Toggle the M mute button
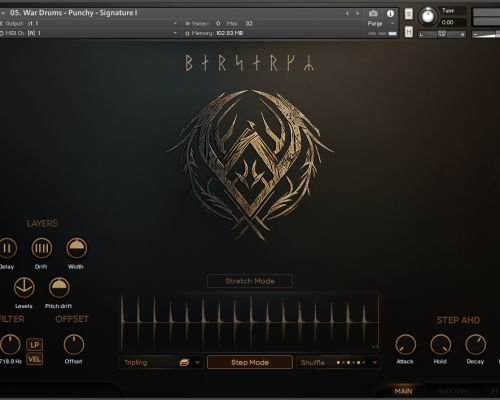 pyautogui.click(x=409, y=32)
